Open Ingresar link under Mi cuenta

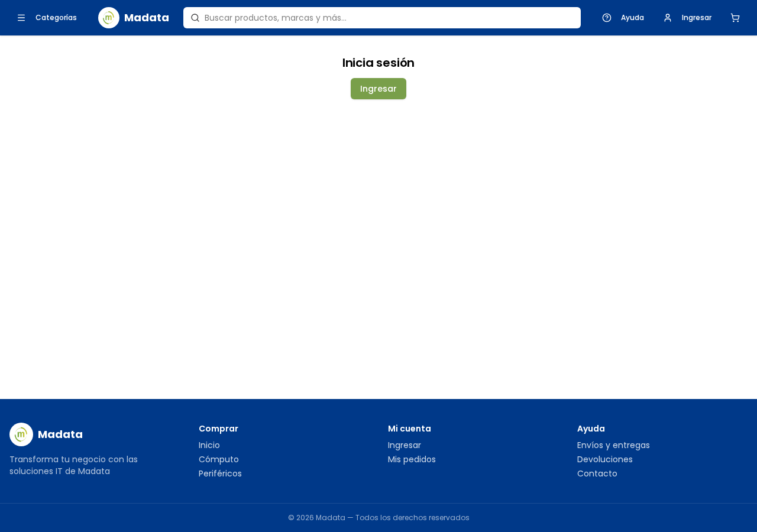tap(405, 445)
